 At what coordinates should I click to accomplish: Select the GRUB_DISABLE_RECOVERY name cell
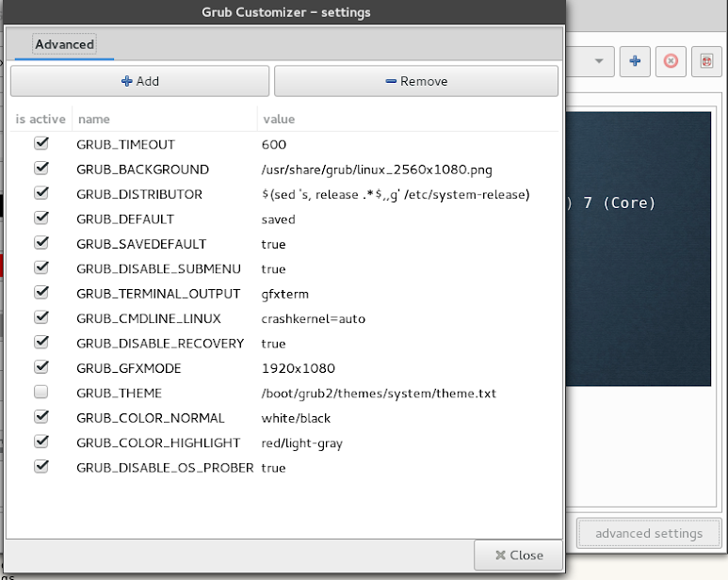[x=160, y=344]
